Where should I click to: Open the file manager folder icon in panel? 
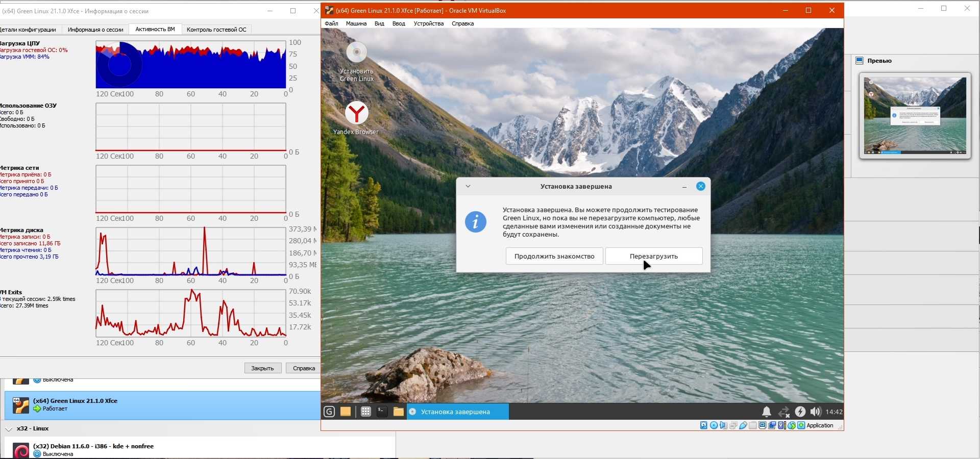pos(398,412)
